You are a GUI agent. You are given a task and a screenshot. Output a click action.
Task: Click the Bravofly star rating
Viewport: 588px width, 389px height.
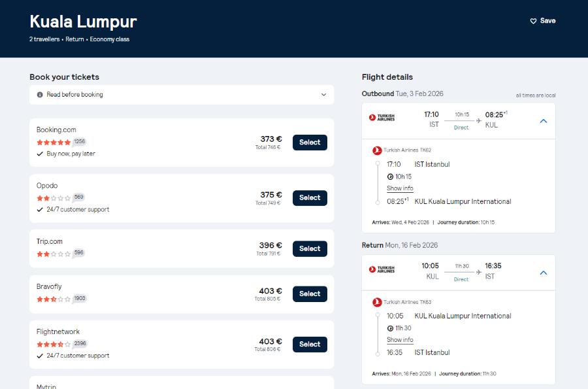[54, 299]
